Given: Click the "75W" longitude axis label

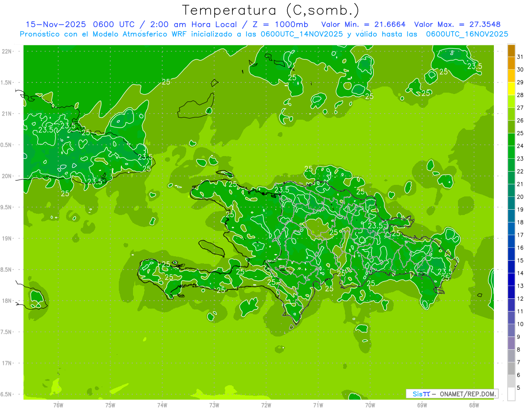Looking at the screenshot, I should pyautogui.click(x=110, y=405).
